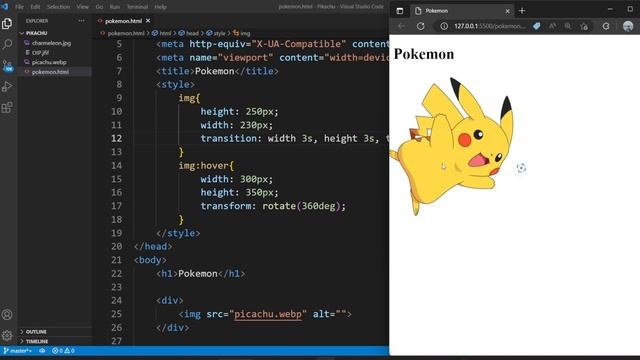Viewport: 640px width, 360px height.
Task: Open errors and warnings in status bar
Action: tap(63, 351)
